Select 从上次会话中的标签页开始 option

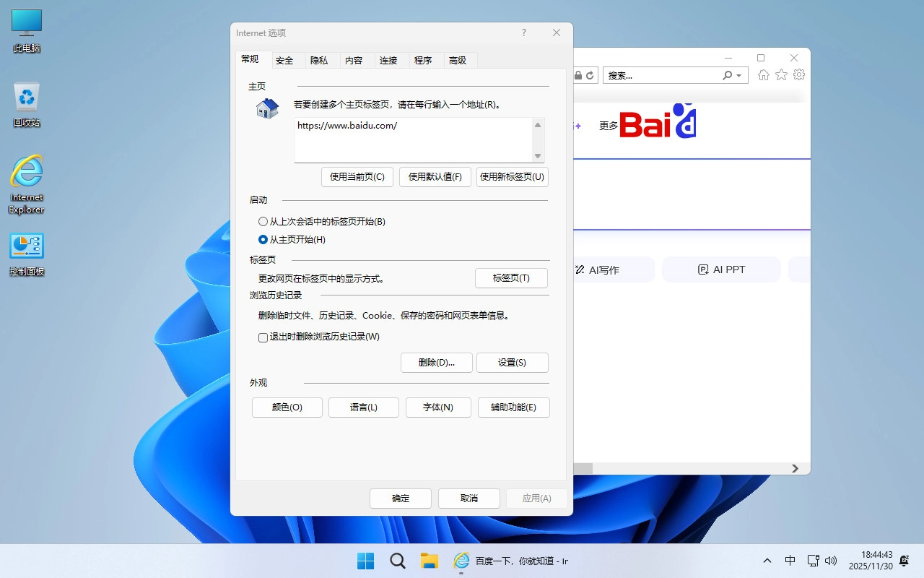(x=263, y=222)
